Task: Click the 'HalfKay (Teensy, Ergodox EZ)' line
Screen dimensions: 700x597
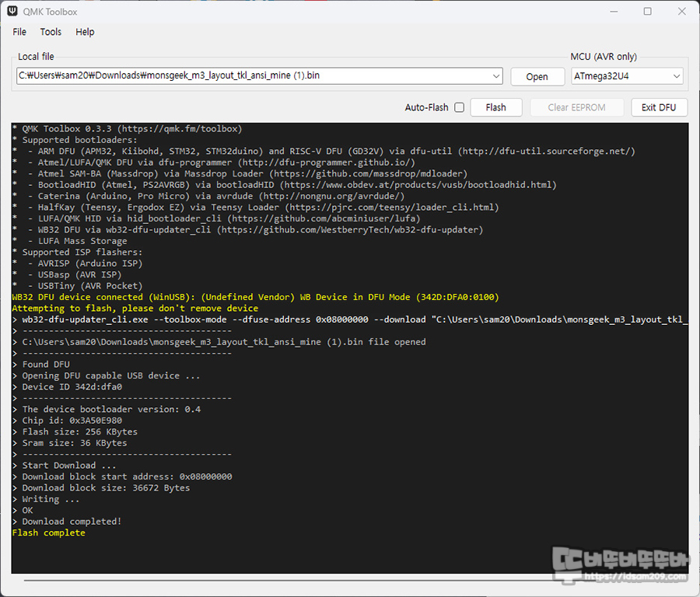Action: tap(255, 208)
